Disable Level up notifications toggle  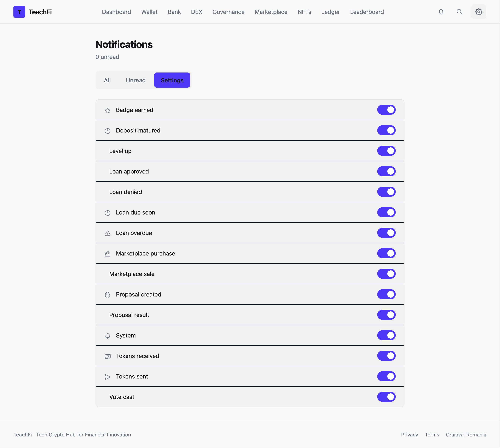pos(386,151)
